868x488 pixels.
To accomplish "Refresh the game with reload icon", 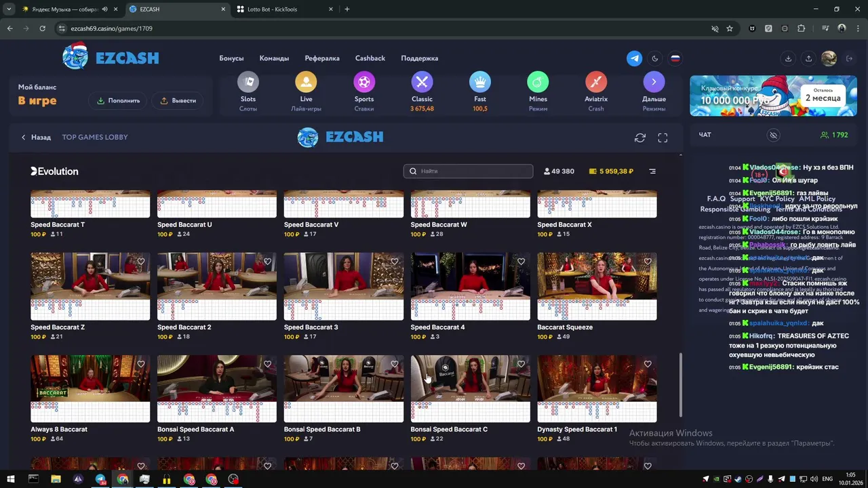I will (639, 138).
